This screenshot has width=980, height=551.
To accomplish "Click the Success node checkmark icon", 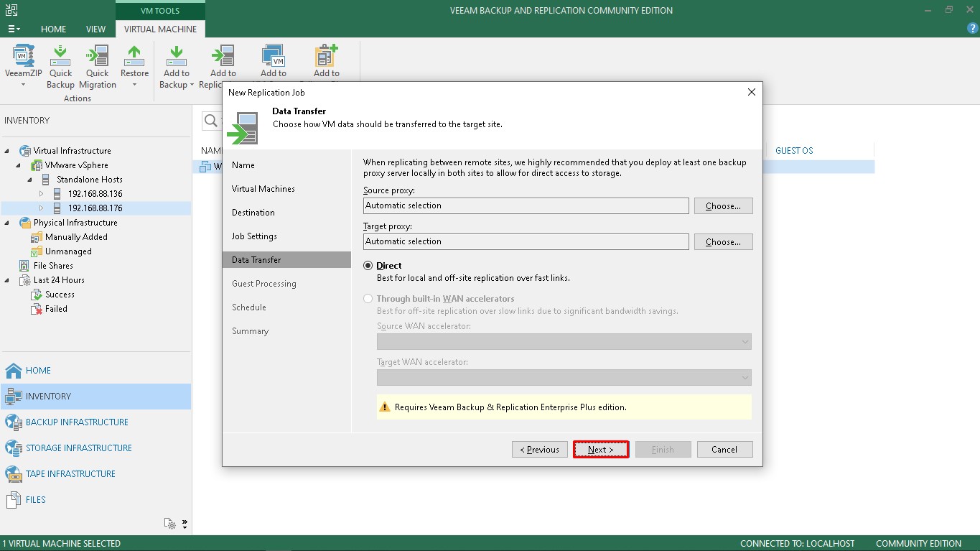I will [37, 295].
